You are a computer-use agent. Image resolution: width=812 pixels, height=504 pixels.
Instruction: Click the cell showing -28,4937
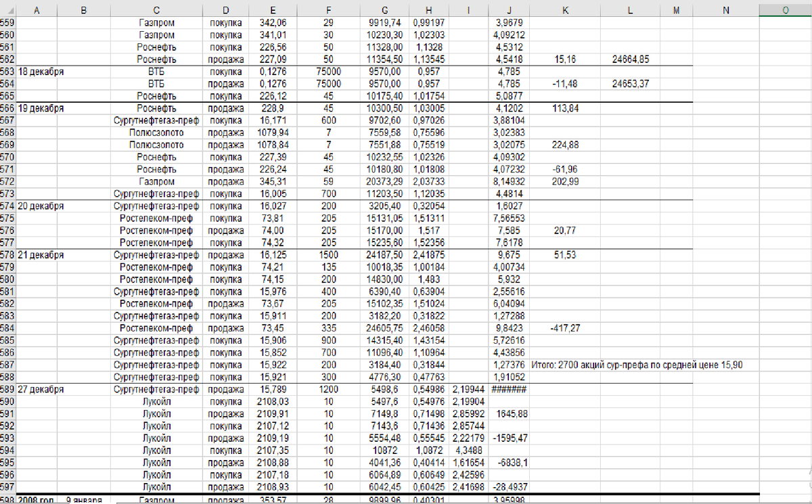point(508,487)
